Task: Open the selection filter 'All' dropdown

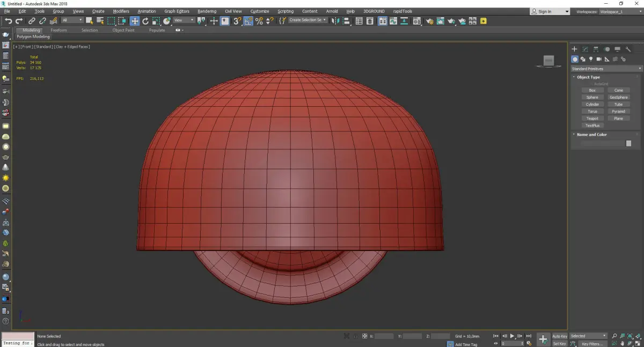Action: (x=72, y=20)
